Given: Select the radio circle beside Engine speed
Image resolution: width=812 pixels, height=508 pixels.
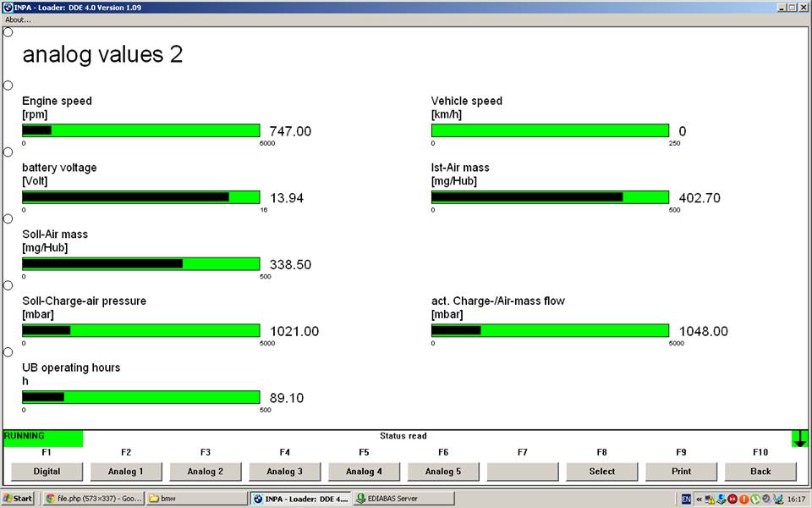Looking at the screenshot, I should (8, 86).
